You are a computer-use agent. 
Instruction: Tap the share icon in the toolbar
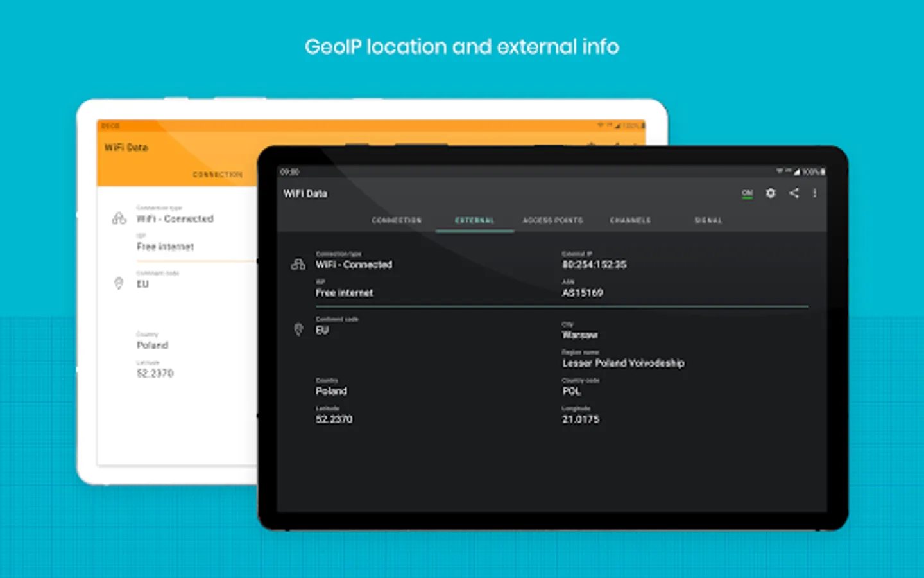coord(794,193)
